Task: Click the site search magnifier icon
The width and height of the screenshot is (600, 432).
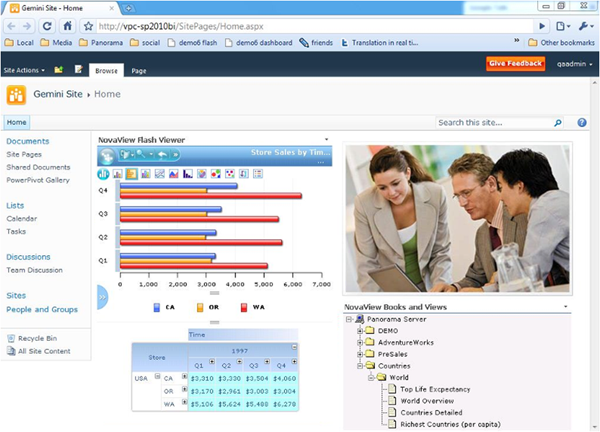Action: (x=558, y=122)
